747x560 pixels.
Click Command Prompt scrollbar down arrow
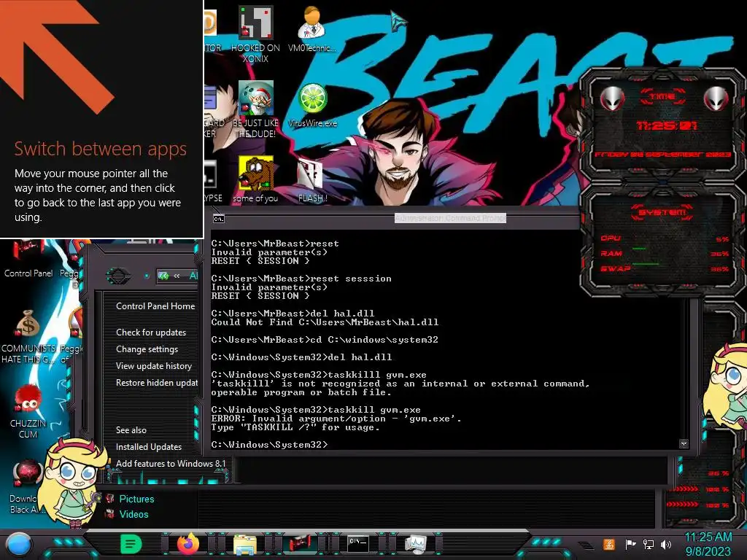coord(684,443)
